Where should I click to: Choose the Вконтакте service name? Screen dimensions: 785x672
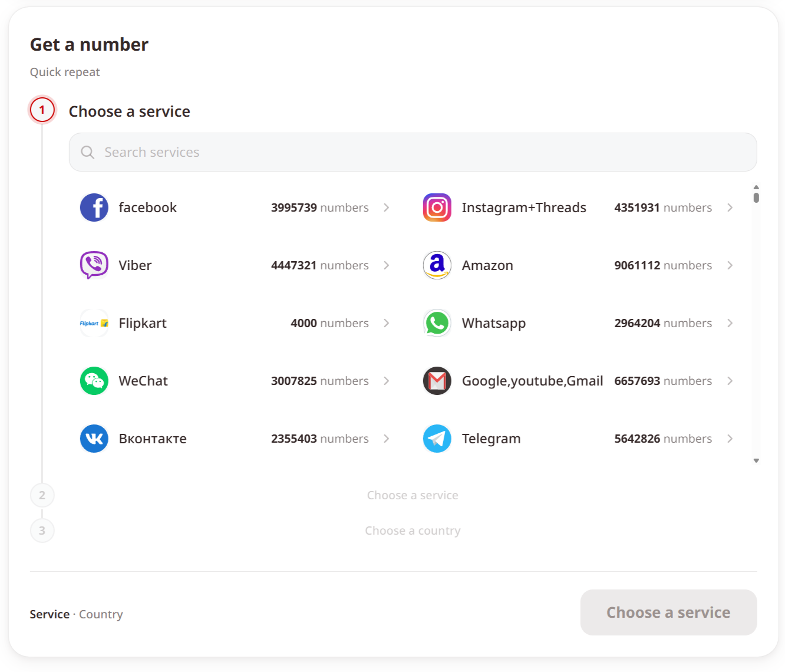pyautogui.click(x=153, y=439)
